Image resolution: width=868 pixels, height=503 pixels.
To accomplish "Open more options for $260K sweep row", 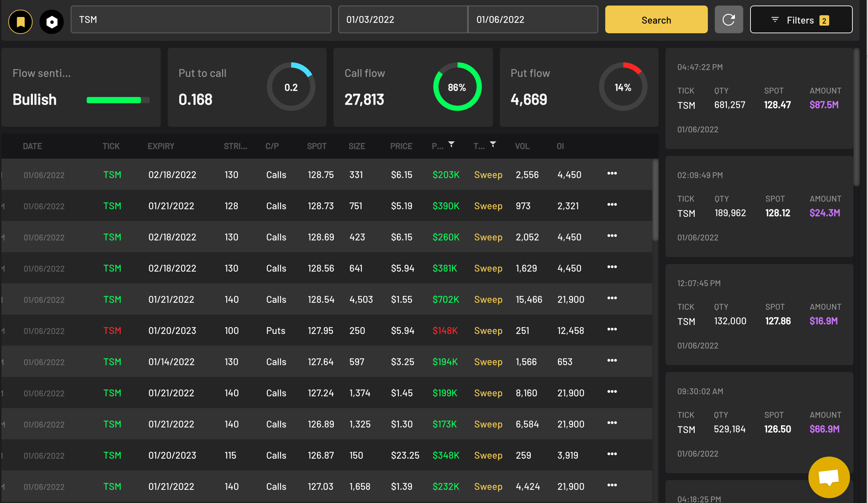I will [612, 236].
